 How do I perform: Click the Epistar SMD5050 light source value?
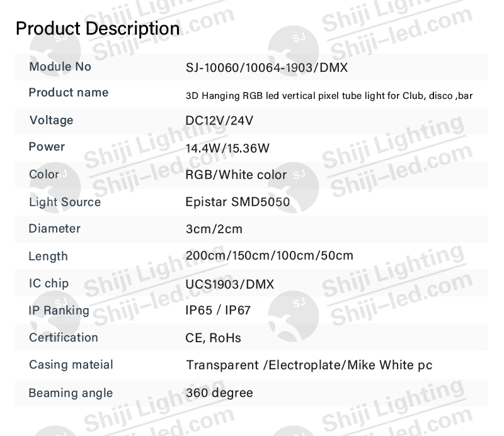[x=238, y=202]
